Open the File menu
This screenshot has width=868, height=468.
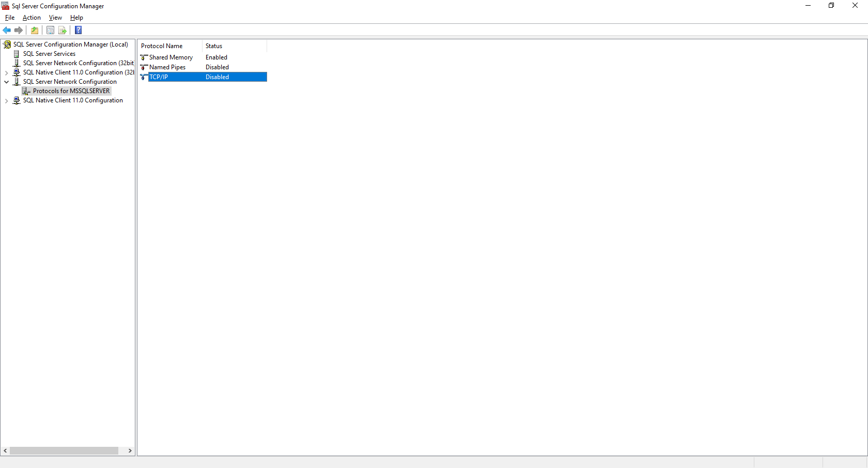pos(10,18)
